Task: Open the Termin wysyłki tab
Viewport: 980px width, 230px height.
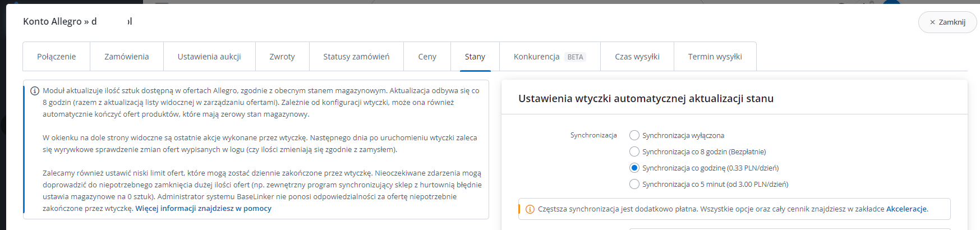Action: click(x=715, y=57)
